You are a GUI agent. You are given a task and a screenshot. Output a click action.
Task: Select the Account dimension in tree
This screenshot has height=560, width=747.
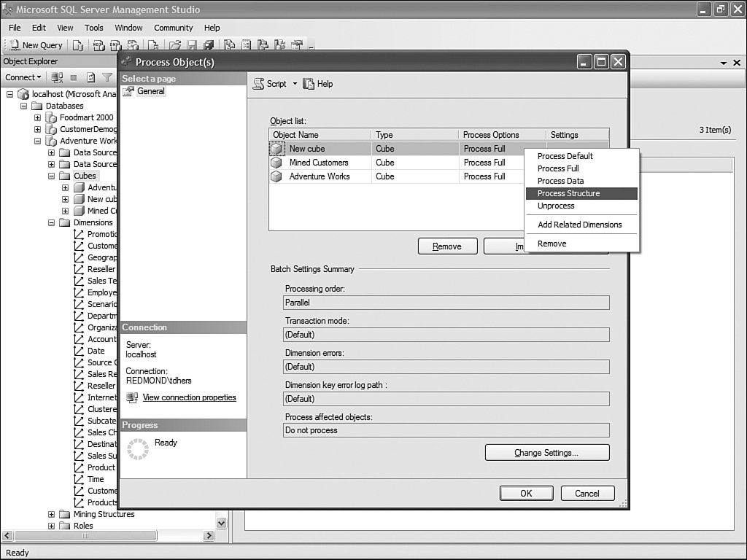[101, 339]
